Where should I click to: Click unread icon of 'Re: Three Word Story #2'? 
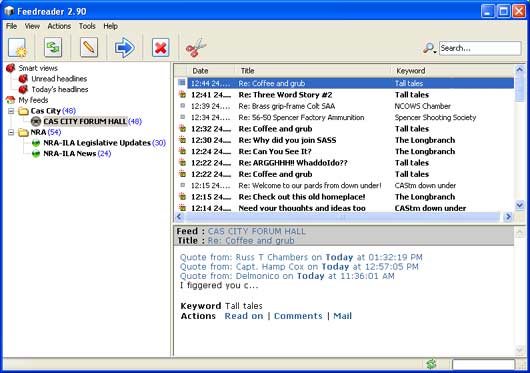[183, 95]
